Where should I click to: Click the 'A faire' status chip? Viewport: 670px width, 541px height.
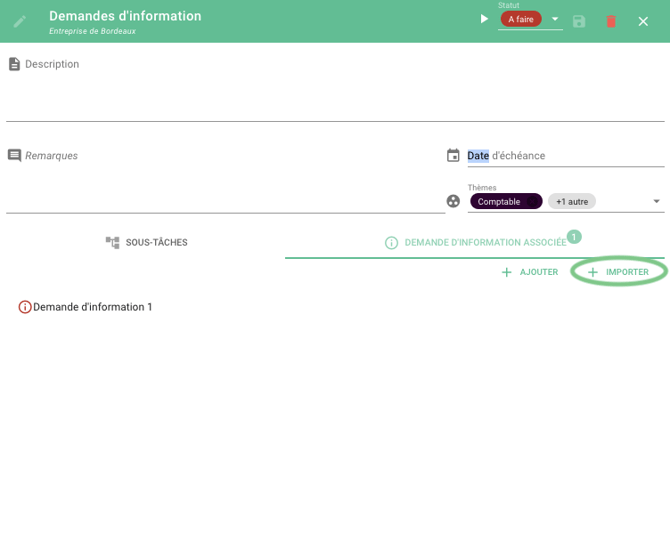[521, 19]
